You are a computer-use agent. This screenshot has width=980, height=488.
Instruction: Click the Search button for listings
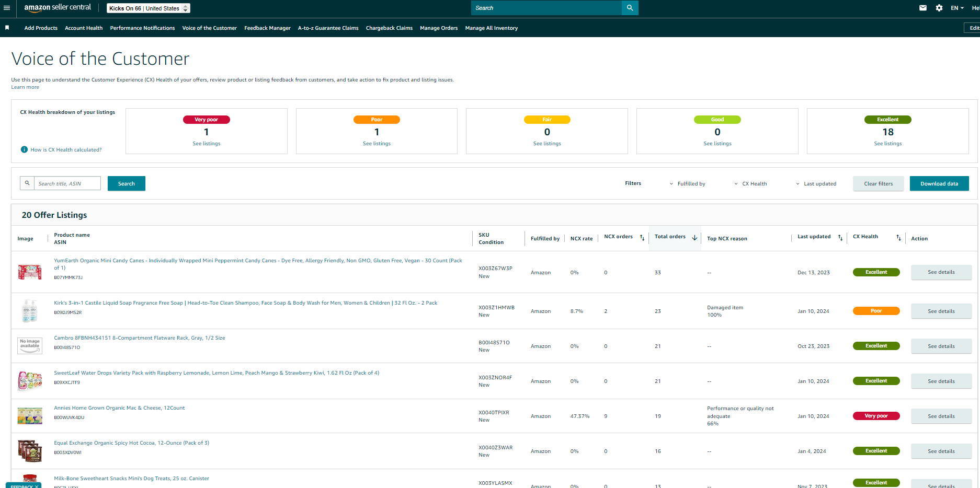pyautogui.click(x=127, y=183)
